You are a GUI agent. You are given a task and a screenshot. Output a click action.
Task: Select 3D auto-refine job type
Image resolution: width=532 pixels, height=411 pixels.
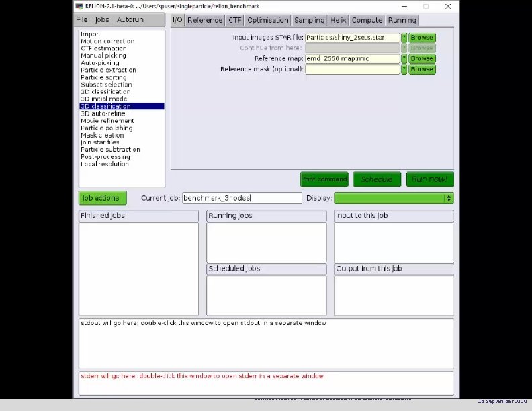(x=122, y=113)
